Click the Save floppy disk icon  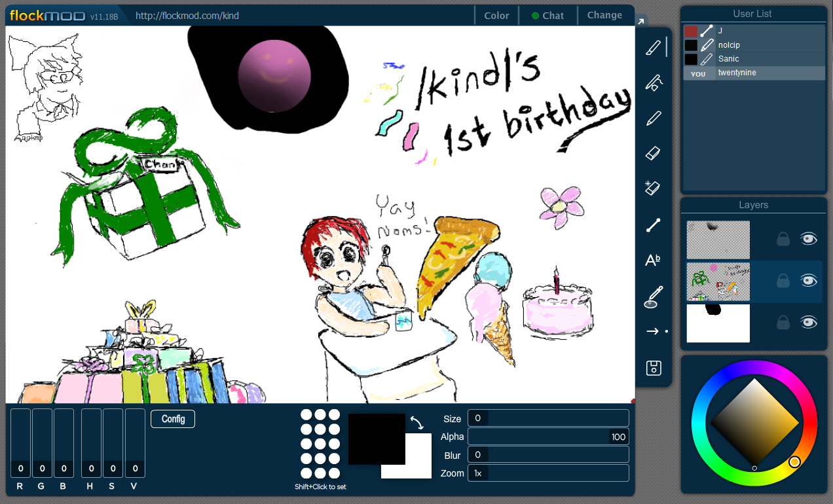coord(654,368)
